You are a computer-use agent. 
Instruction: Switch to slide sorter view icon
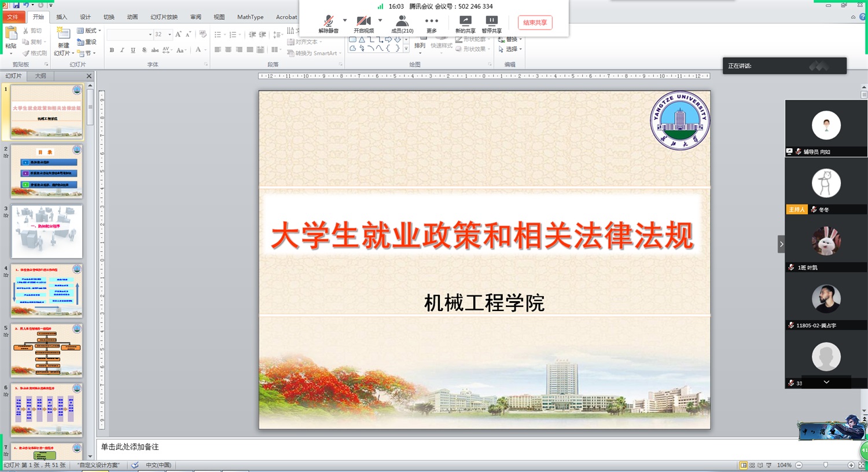[752, 465]
